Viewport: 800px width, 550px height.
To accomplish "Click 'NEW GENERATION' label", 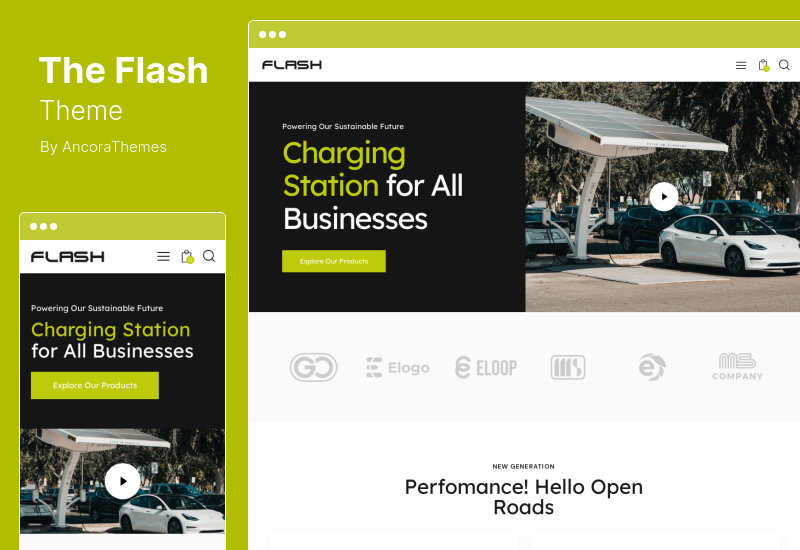I will click(523, 466).
